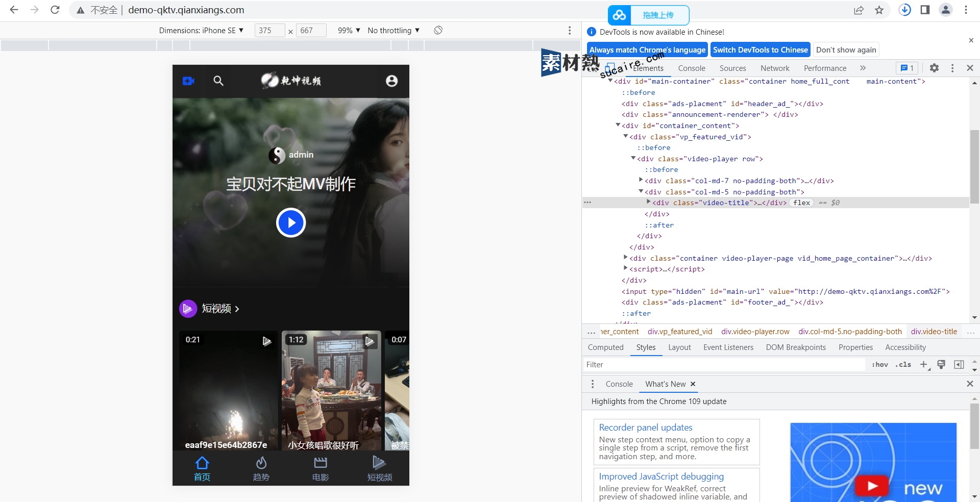The width and height of the screenshot is (980, 502).
Task: Add new style rule plus icon
Action: (x=924, y=364)
